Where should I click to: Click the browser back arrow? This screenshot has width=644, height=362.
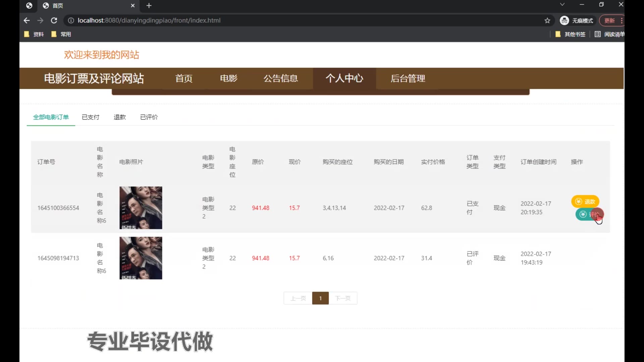(x=27, y=20)
